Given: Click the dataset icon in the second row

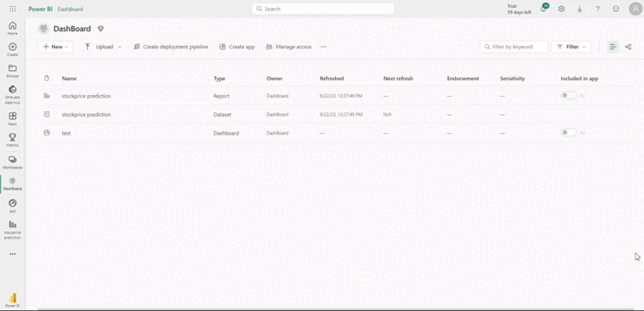Looking at the screenshot, I should 47,114.
